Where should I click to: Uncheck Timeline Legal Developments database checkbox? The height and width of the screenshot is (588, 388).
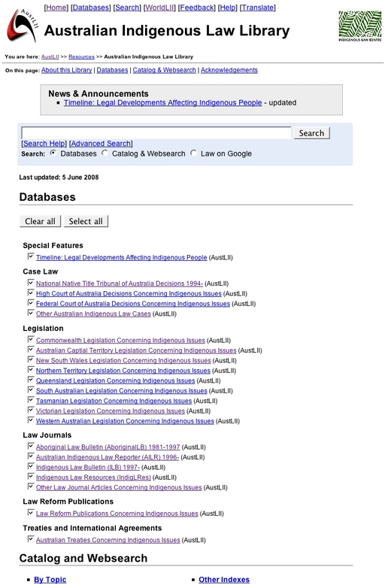pyautogui.click(x=31, y=256)
